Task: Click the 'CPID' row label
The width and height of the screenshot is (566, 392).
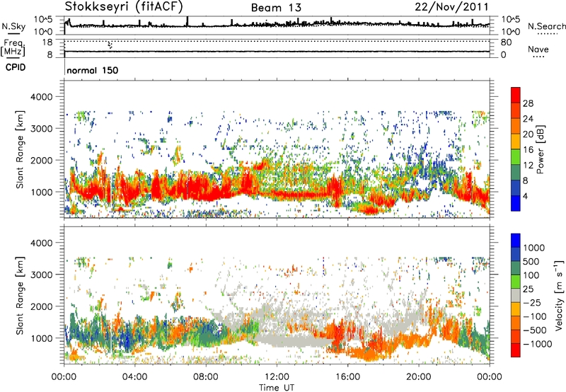Action: tap(16, 67)
